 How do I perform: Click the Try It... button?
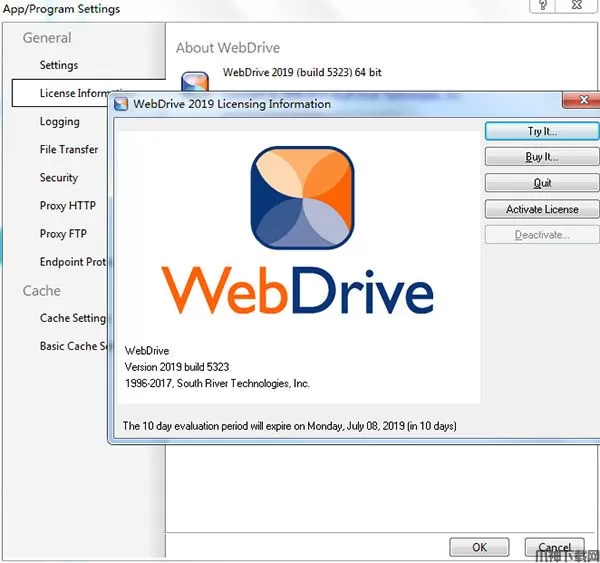pyautogui.click(x=542, y=131)
